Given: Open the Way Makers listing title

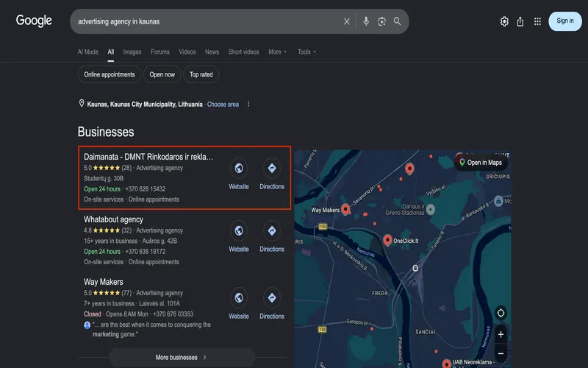Looking at the screenshot, I should point(104,282).
